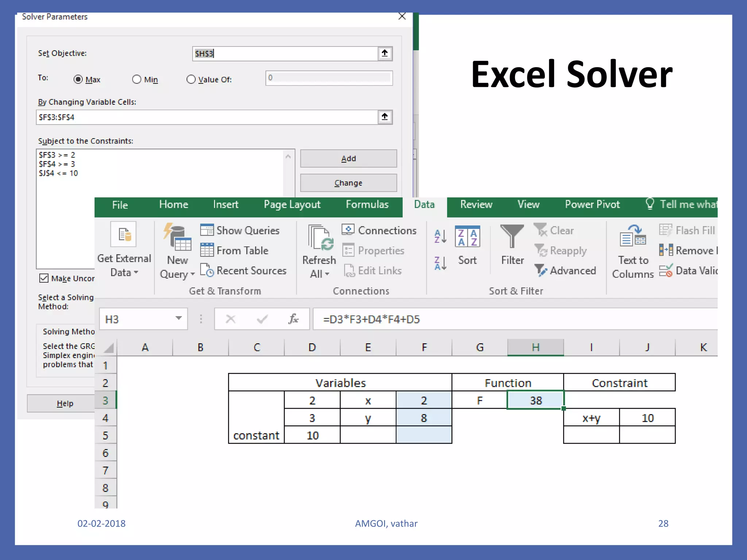Click the constraints list scroll up arrow
The image size is (747, 560).
point(288,156)
